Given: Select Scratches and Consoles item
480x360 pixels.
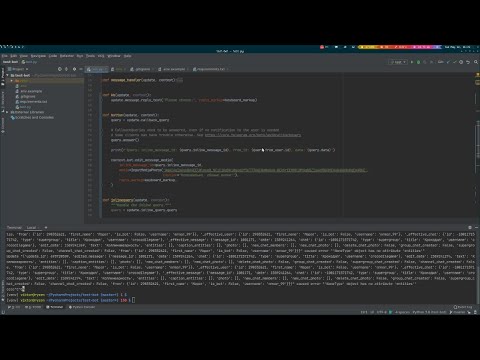Looking at the screenshot, I should (x=33, y=118).
